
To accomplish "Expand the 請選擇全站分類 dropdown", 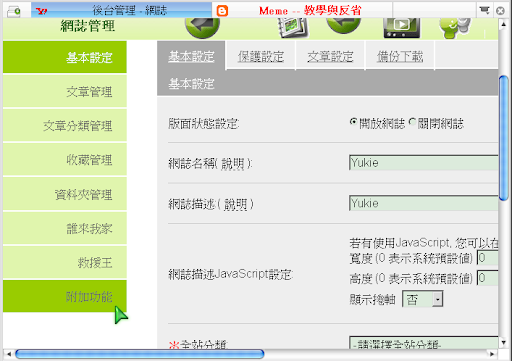I will point(424,343).
